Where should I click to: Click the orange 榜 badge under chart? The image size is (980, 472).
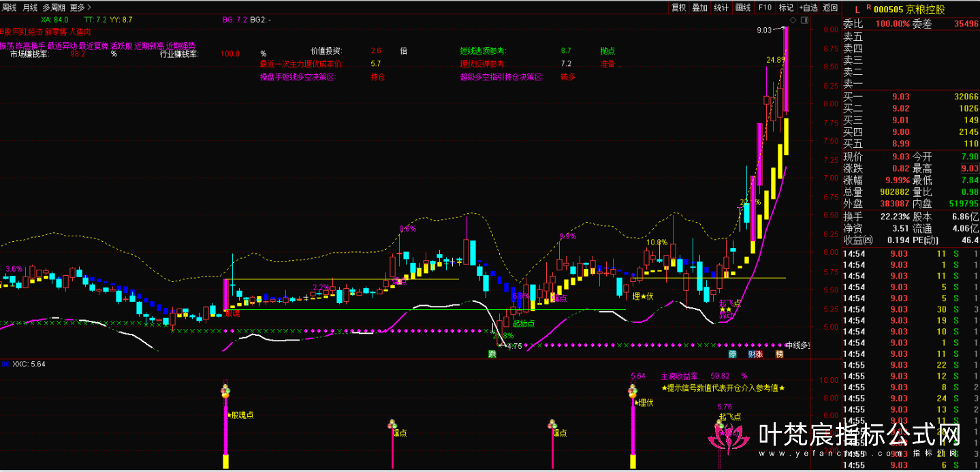tap(779, 354)
